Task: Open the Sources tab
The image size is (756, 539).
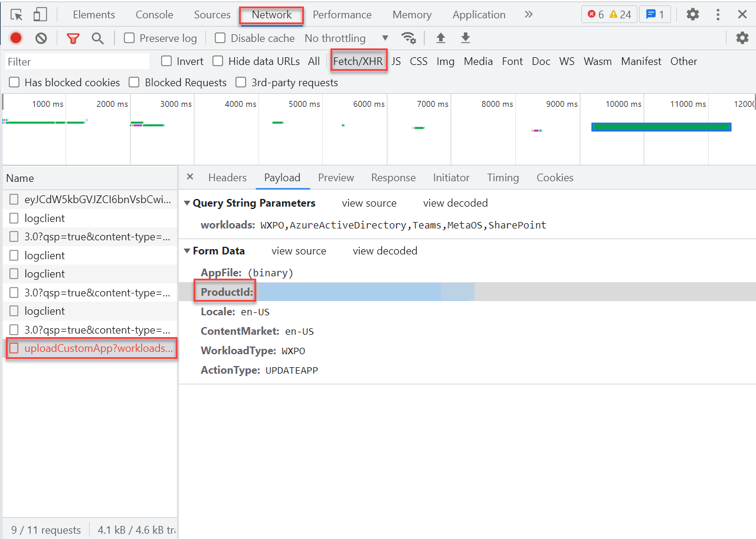Action: (x=212, y=15)
